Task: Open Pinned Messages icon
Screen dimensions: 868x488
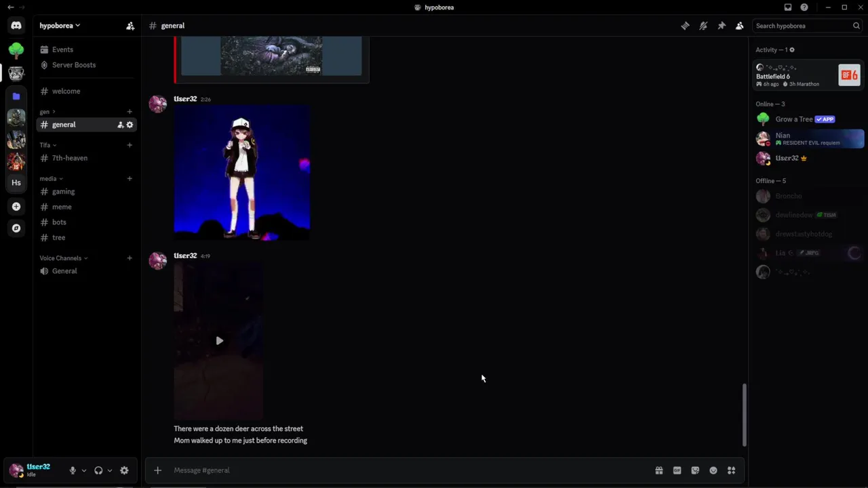Action: click(x=722, y=26)
